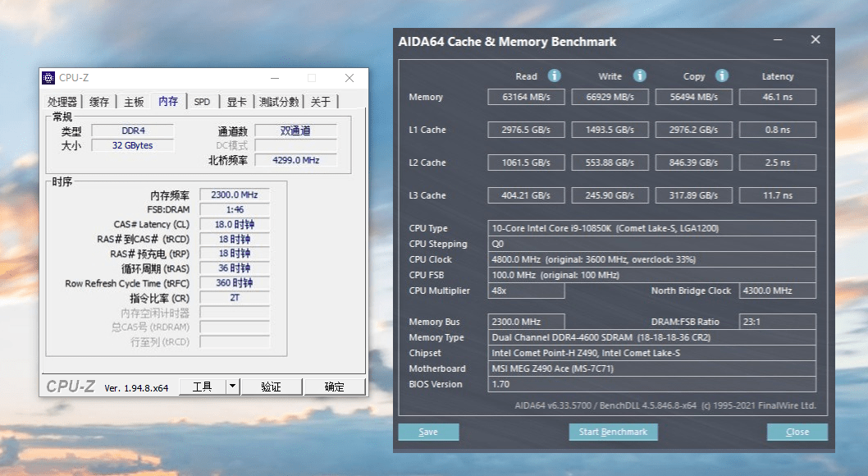Click the CAS# Latency 18.0 时钟 value
The width and height of the screenshot is (868, 476).
tap(235, 224)
